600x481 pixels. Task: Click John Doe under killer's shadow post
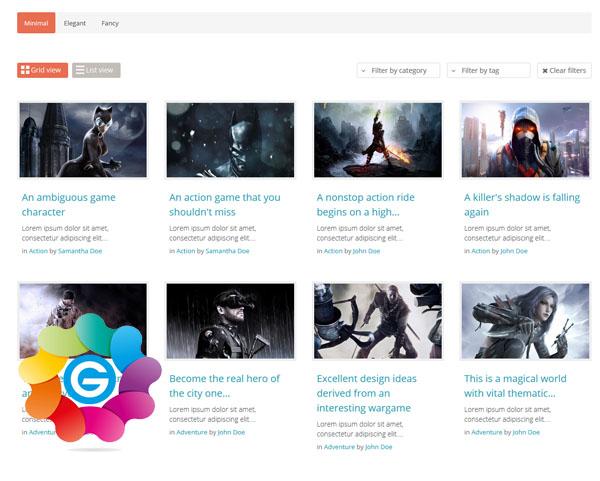(x=514, y=251)
